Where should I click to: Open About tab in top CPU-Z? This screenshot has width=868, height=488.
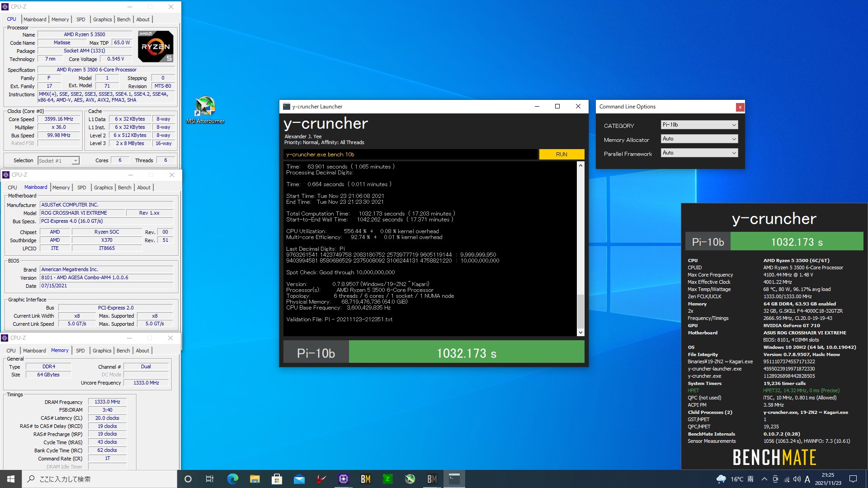tap(143, 19)
